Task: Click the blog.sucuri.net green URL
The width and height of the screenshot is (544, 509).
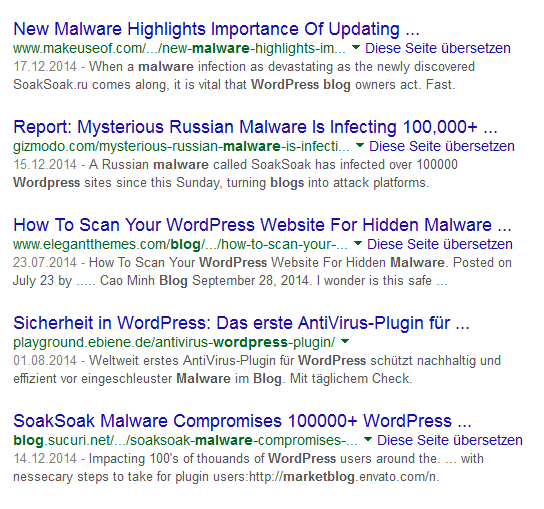Action: coord(185,440)
